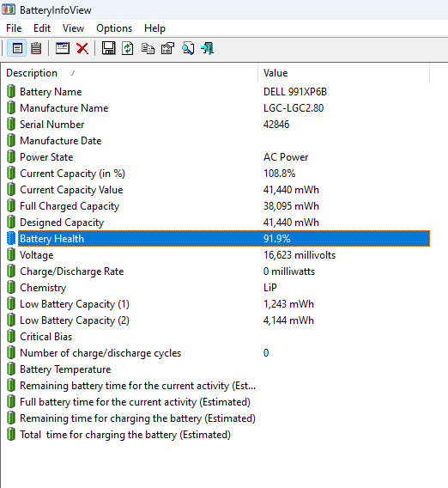Open the View menu
This screenshot has height=488, width=448.
point(73,28)
